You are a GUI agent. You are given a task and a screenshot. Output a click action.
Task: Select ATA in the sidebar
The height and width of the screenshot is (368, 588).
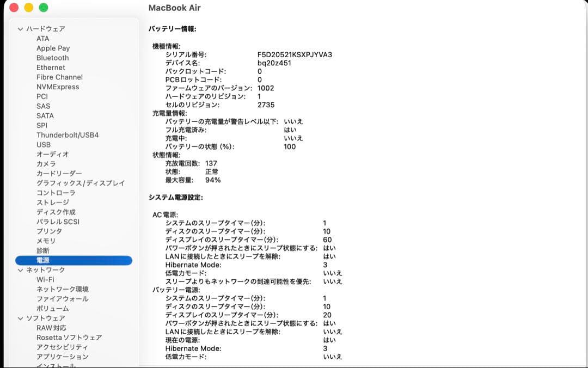[x=43, y=39]
